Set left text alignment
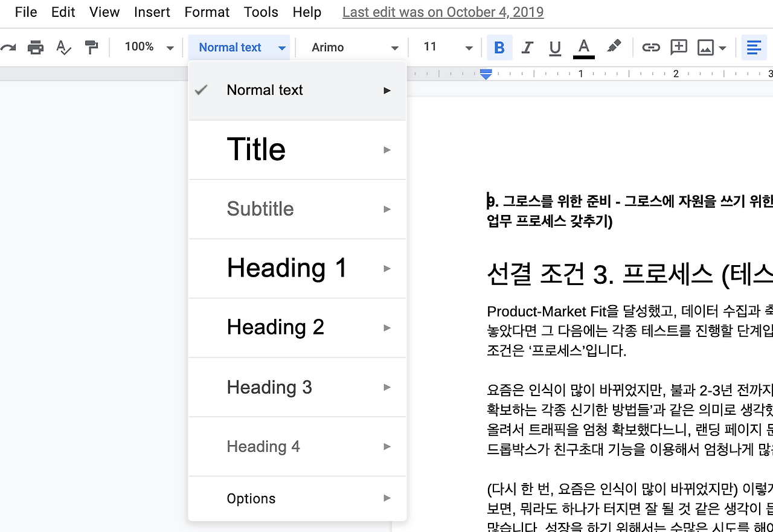Screen dimensions: 773x532 coord(754,47)
